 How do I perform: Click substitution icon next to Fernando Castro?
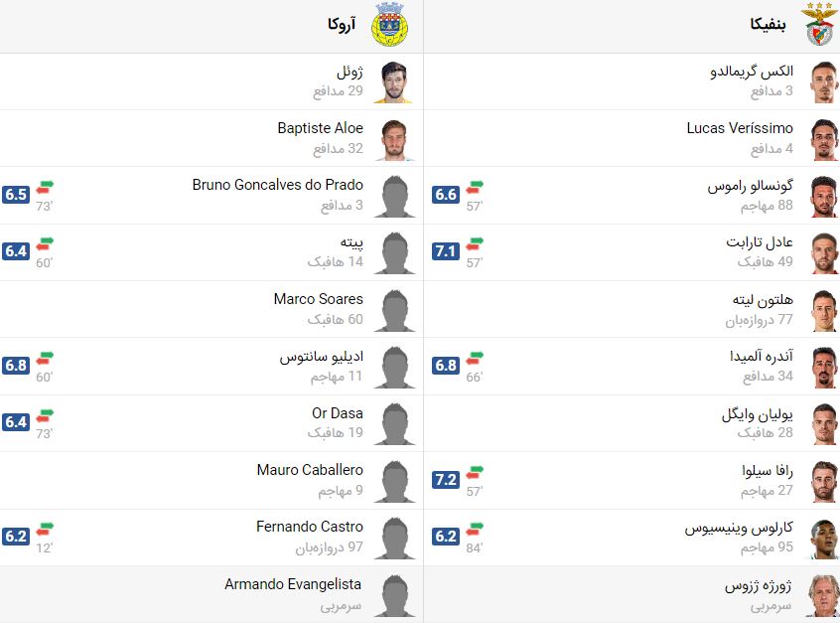pyautogui.click(x=45, y=530)
